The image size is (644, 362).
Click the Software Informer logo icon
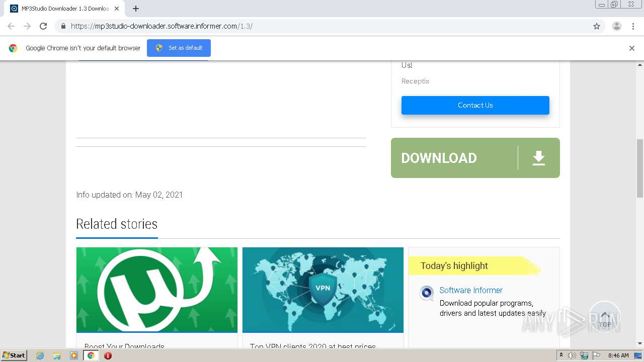(427, 293)
